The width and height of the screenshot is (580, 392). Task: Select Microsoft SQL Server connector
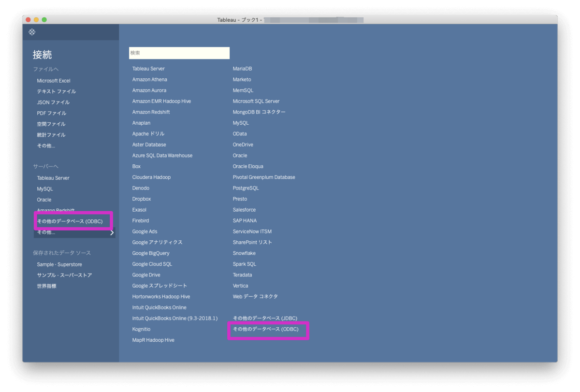(x=256, y=101)
